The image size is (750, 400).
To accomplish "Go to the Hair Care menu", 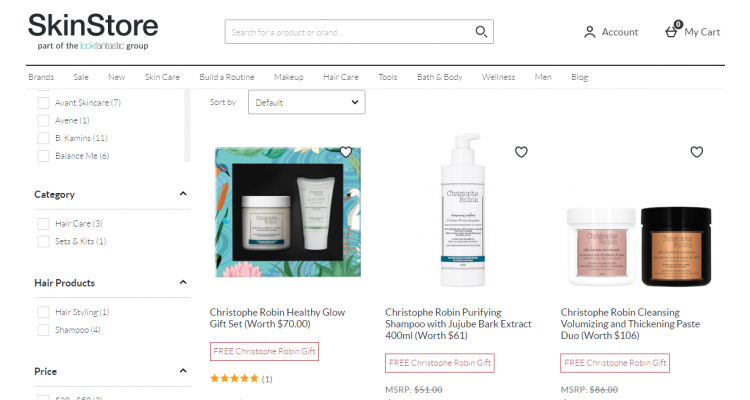I will pos(341,77).
